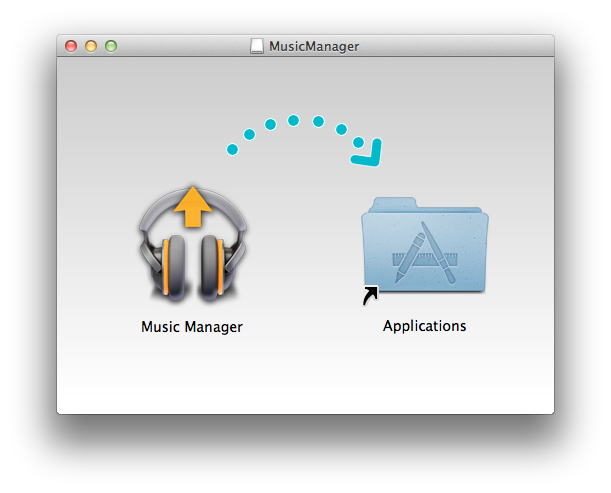Click the Applications folder shortcut icon
Viewport: 611px width, 493px height.
(x=425, y=251)
